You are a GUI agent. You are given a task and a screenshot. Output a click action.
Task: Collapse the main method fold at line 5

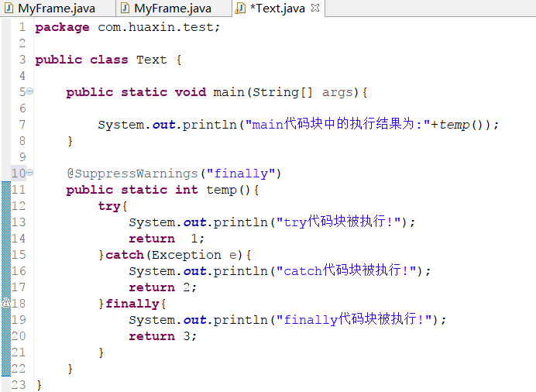coord(30,91)
